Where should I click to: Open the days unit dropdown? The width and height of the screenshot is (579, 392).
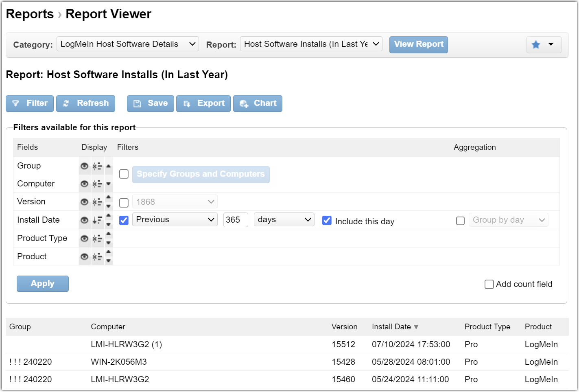pyautogui.click(x=284, y=220)
